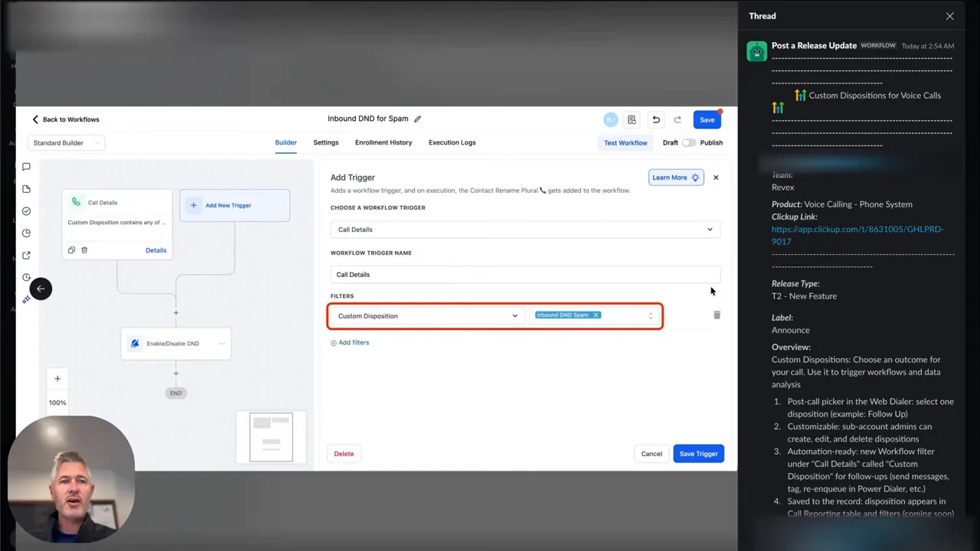Image resolution: width=980 pixels, height=551 pixels.
Task: Open the AI sparkle tool in left sidebar
Action: pos(26,299)
